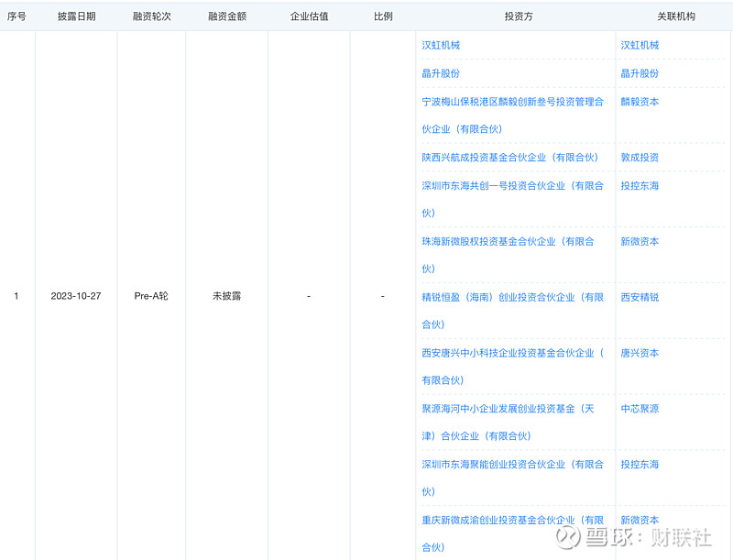Image resolution: width=733 pixels, height=560 pixels.
Task: Open 投控东海 link beside 东海共创一号 row
Action: pos(640,185)
